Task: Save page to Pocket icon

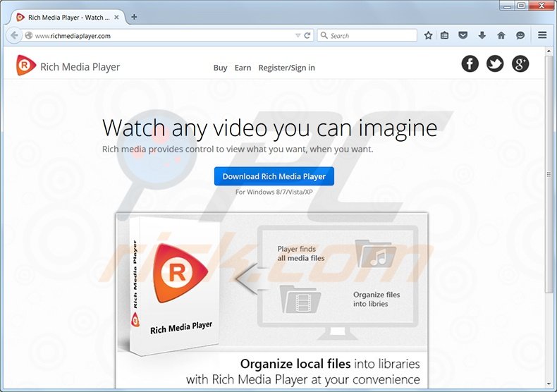Action: coord(463,35)
